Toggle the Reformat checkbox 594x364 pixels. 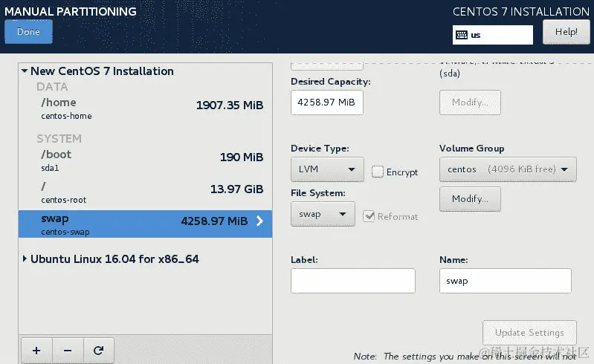(x=369, y=216)
